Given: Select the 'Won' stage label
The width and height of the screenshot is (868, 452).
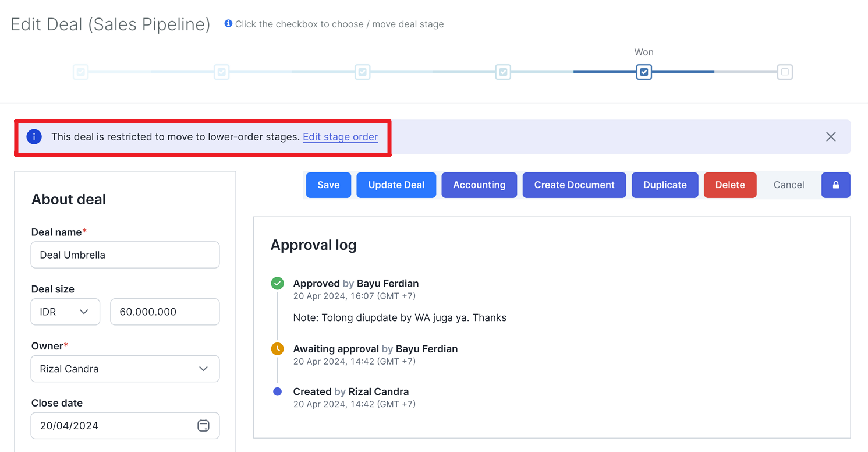Looking at the screenshot, I should (644, 52).
